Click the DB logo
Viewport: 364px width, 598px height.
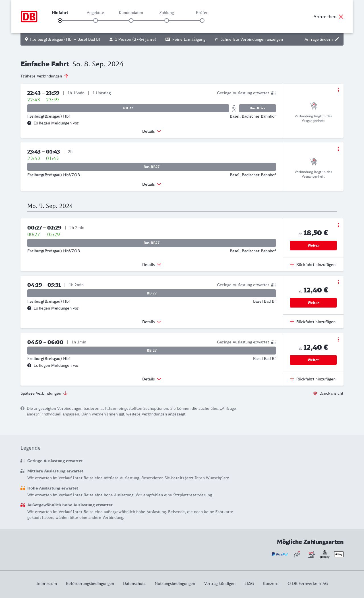pos(29,17)
